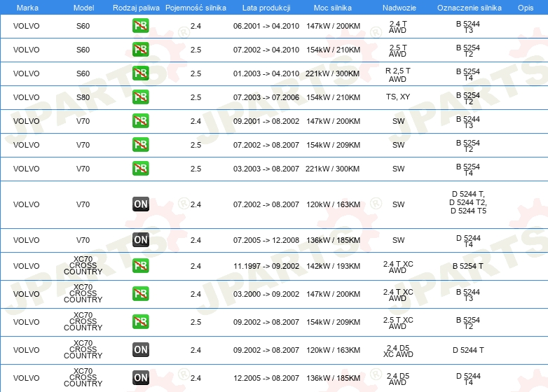This screenshot has width=548, height=392.
Task: Click petrol icon in XC70 147kW row
Action: 140,293
